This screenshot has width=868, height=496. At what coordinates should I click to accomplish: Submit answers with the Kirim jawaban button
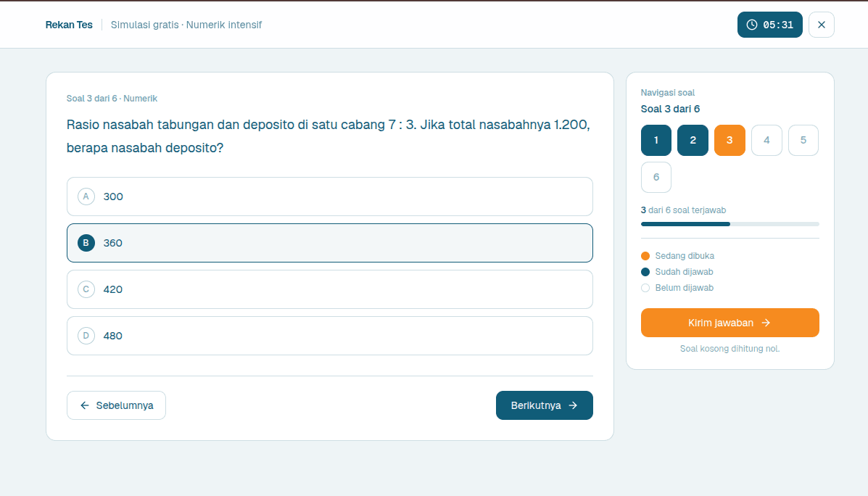tap(730, 323)
